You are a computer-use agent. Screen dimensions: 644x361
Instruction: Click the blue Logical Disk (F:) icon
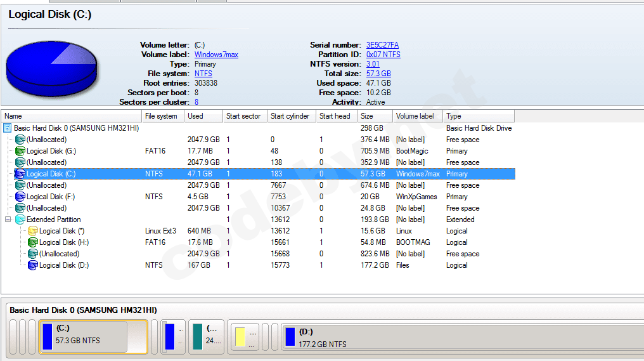[x=20, y=197]
